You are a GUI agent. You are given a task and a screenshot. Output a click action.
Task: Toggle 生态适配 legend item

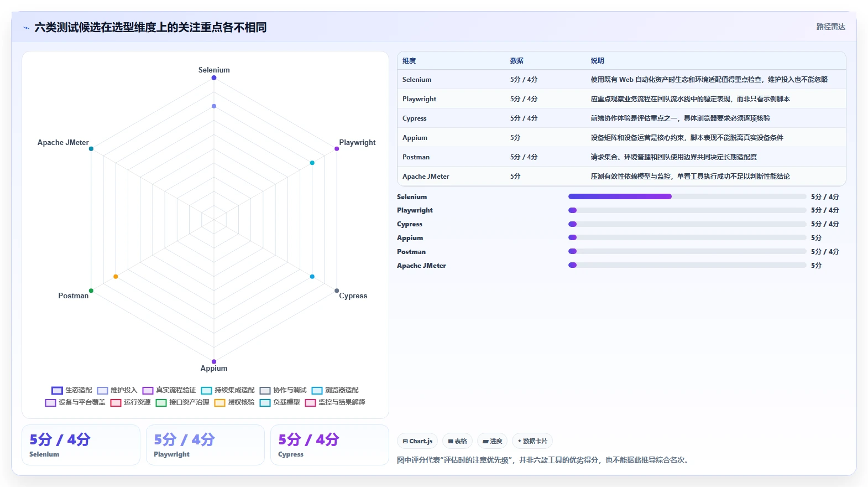(72, 390)
